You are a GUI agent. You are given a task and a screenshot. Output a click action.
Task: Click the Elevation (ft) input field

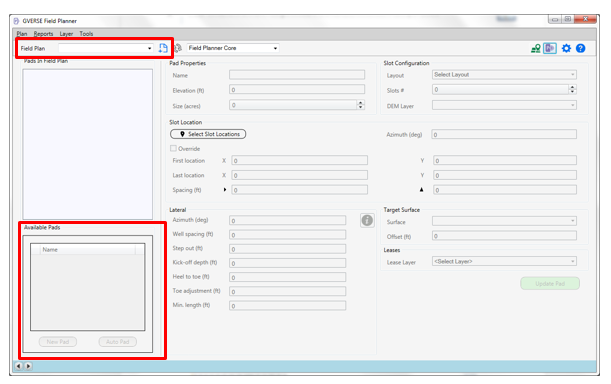click(297, 90)
